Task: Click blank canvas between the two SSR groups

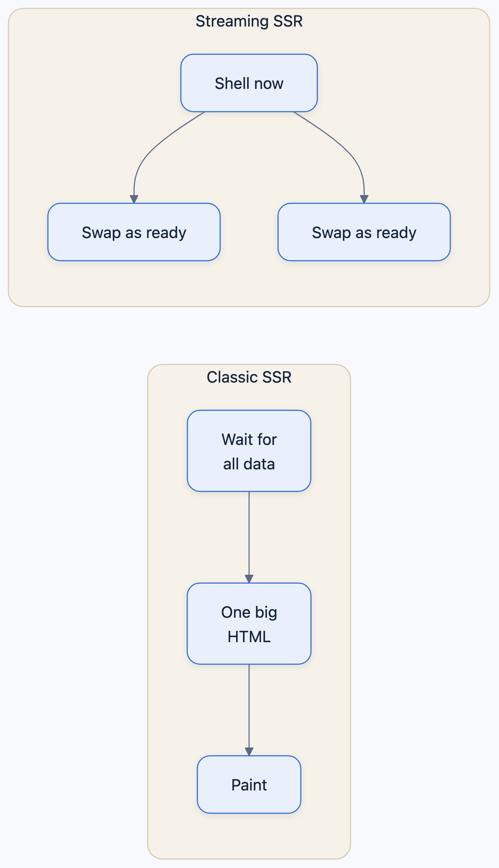Action: click(249, 335)
